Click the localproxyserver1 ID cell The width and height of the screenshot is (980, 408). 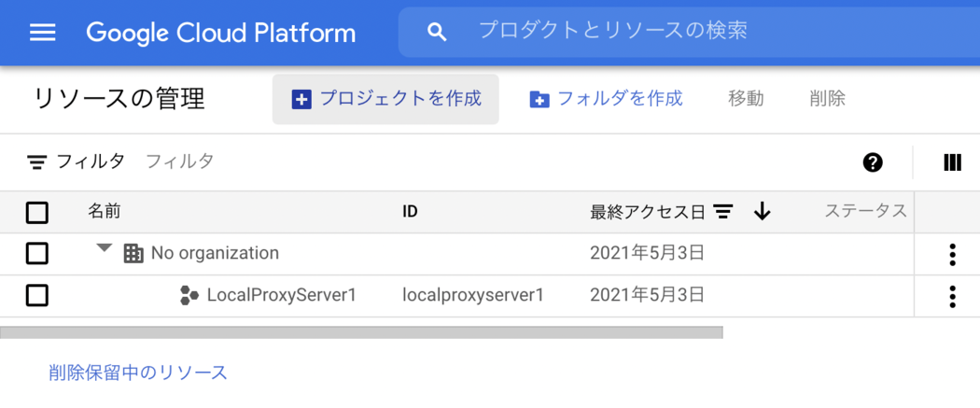click(x=473, y=295)
